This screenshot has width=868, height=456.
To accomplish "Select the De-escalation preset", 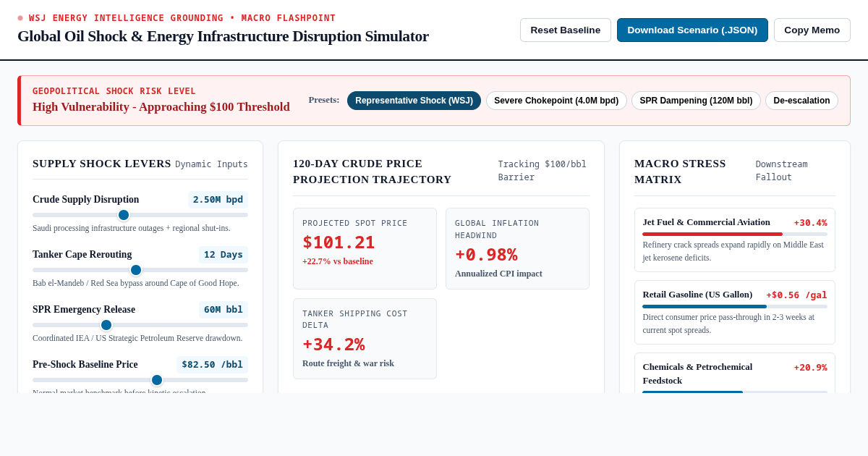I will point(801,101).
